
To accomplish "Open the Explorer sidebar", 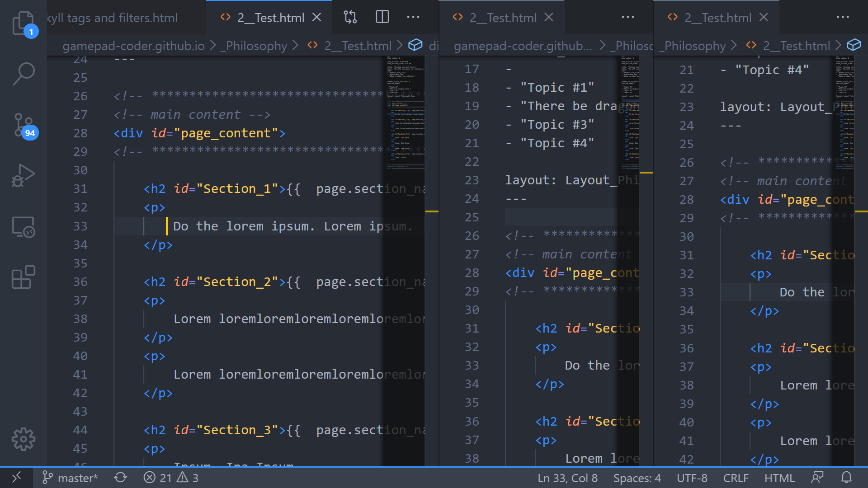I will [x=23, y=23].
